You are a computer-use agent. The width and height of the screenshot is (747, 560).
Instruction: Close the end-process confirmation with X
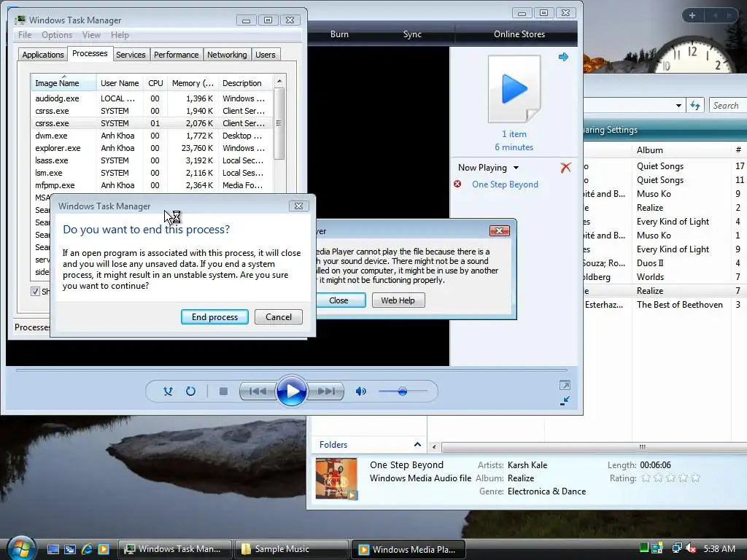(x=298, y=206)
